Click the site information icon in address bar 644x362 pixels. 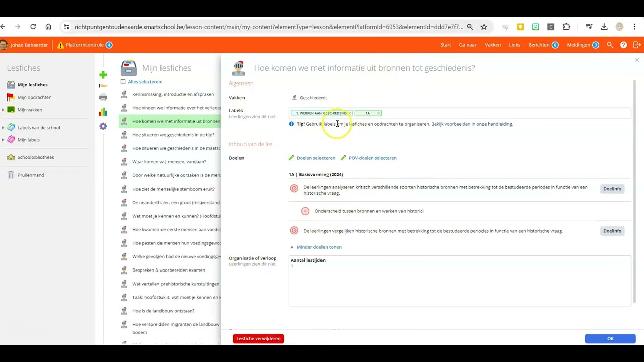[66, 27]
